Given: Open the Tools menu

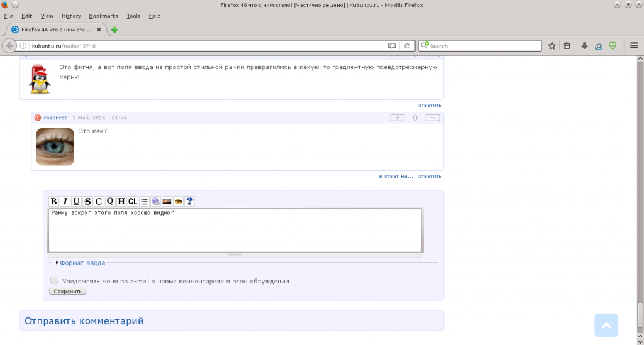Looking at the screenshot, I should coord(133,16).
